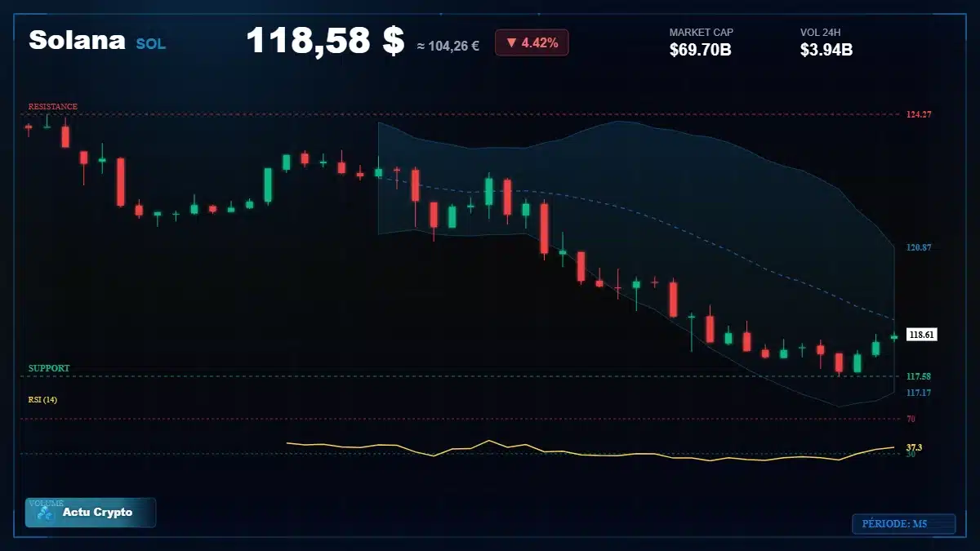Click the 118.61 current price tag

(921, 335)
